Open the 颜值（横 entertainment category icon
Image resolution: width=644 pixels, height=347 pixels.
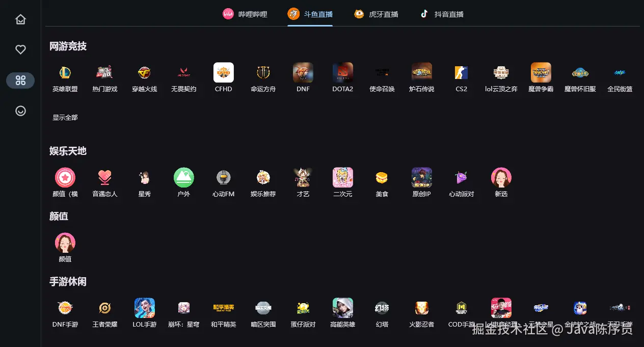pos(65,177)
